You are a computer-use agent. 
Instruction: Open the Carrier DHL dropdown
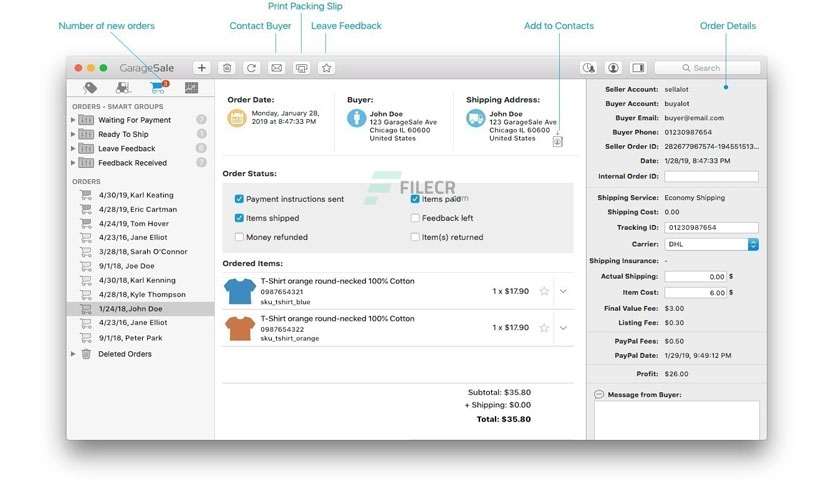click(711, 244)
